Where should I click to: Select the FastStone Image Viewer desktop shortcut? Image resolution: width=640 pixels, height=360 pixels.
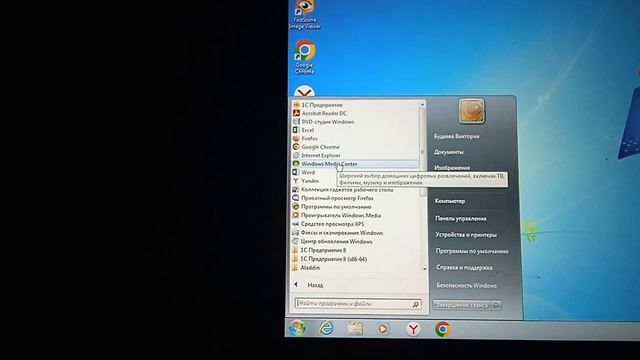pos(304,15)
